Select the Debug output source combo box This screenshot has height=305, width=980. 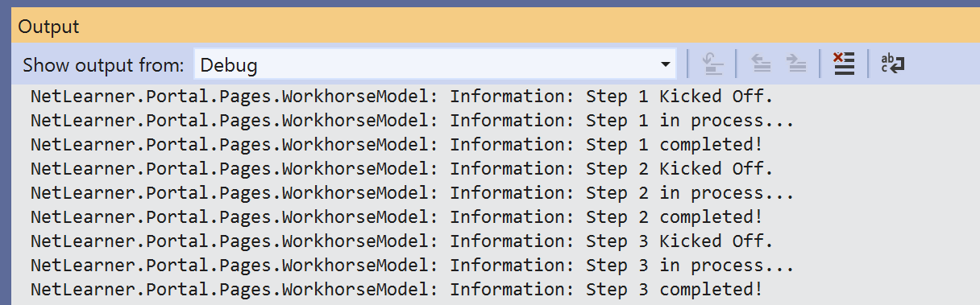(435, 64)
